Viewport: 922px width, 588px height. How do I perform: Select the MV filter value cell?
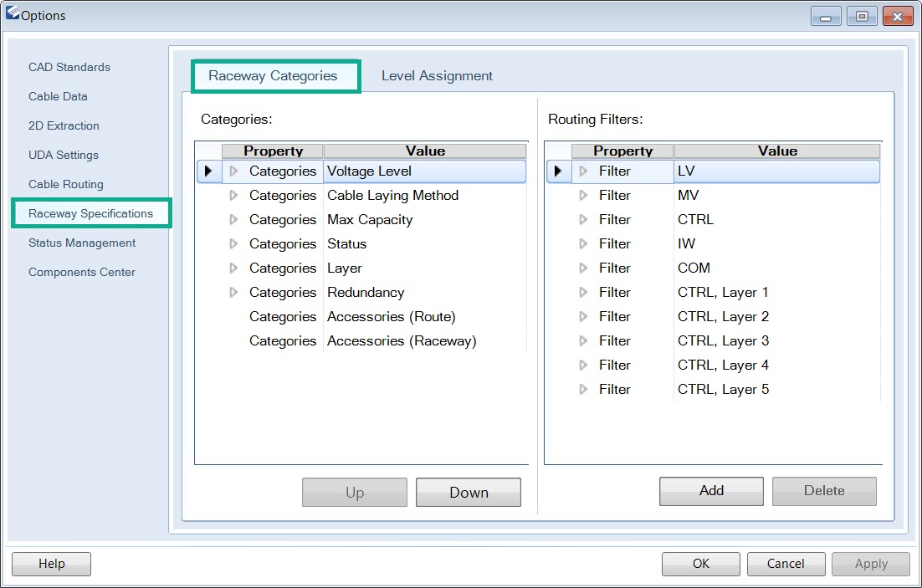tap(776, 195)
